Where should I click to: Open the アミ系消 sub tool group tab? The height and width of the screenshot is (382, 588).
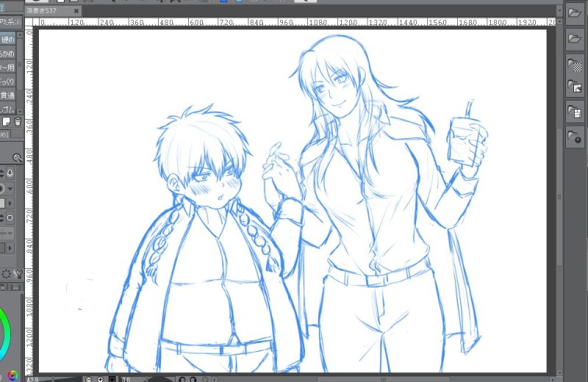click(x=11, y=22)
